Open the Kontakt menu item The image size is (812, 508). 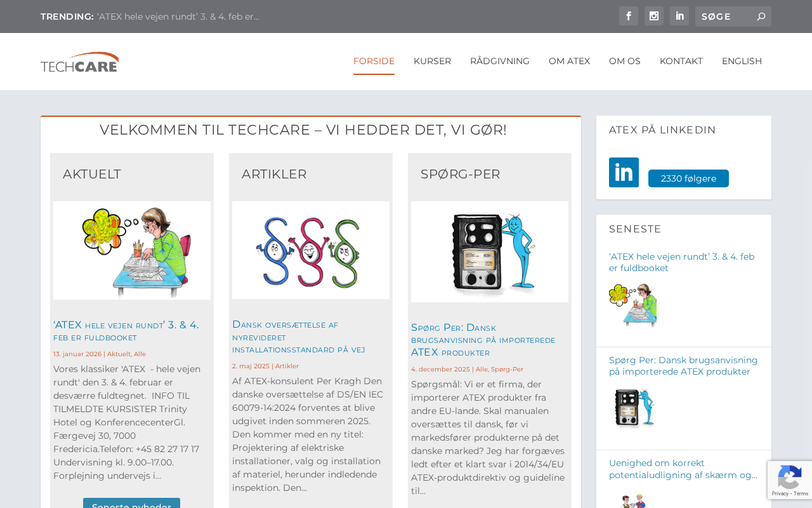(x=681, y=61)
